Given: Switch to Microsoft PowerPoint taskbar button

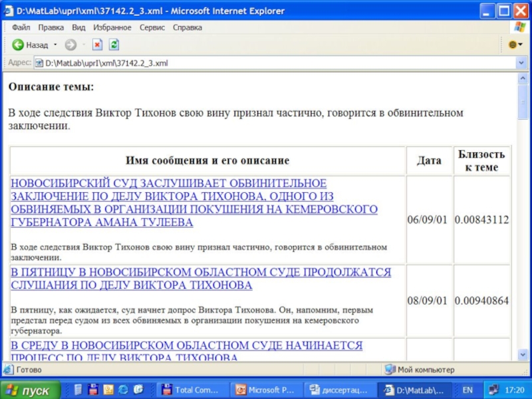Looking at the screenshot, I should coord(266,390).
